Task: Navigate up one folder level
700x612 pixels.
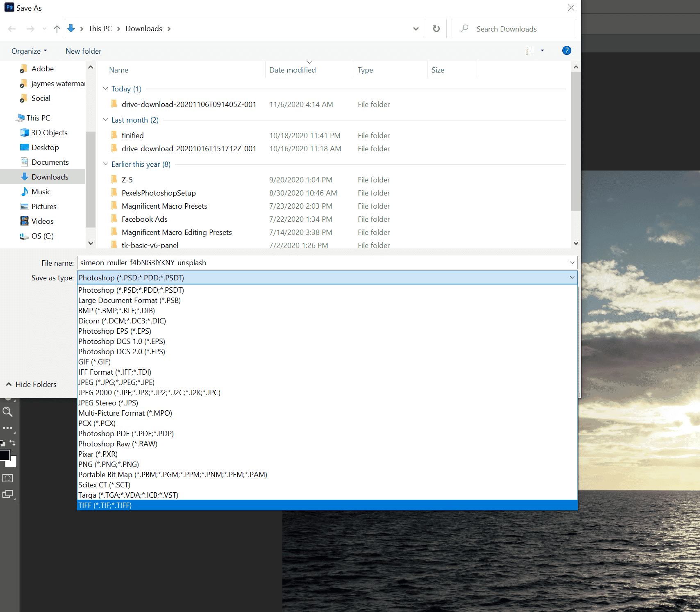Action: coord(57,28)
